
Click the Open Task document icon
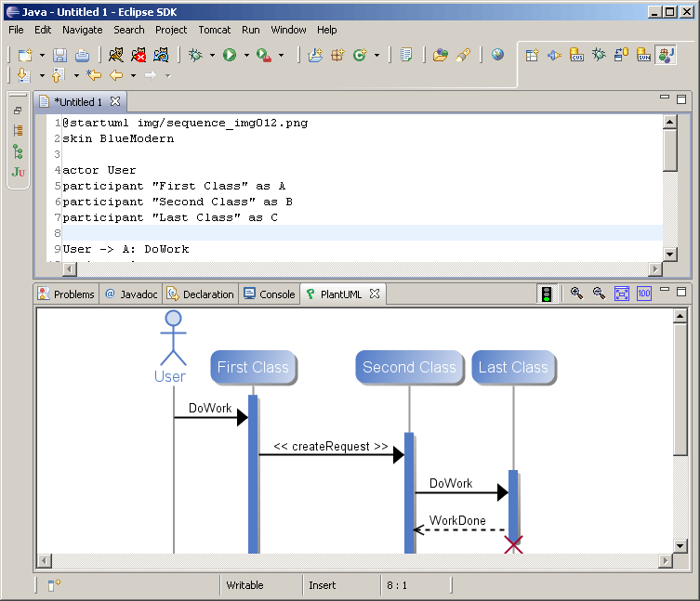click(x=406, y=55)
